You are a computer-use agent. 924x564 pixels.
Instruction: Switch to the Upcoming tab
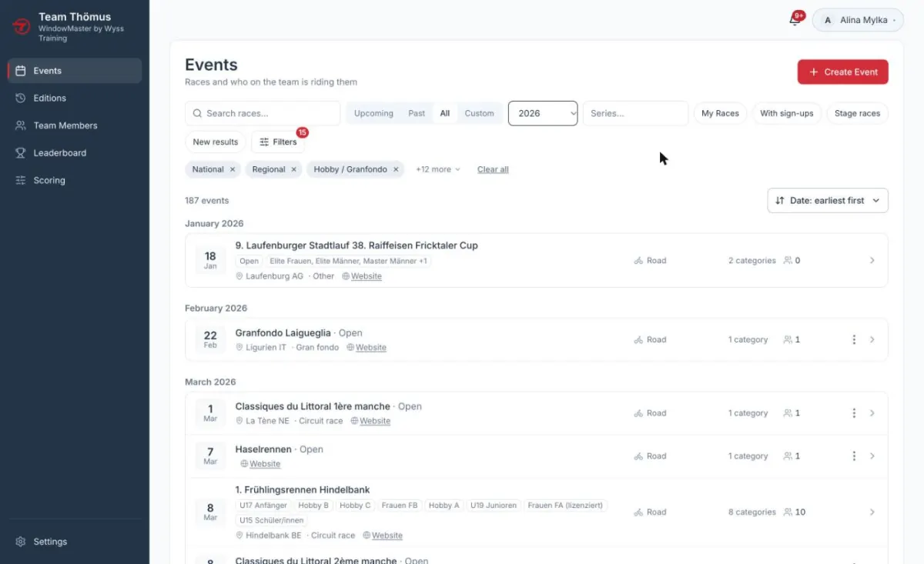coord(373,113)
